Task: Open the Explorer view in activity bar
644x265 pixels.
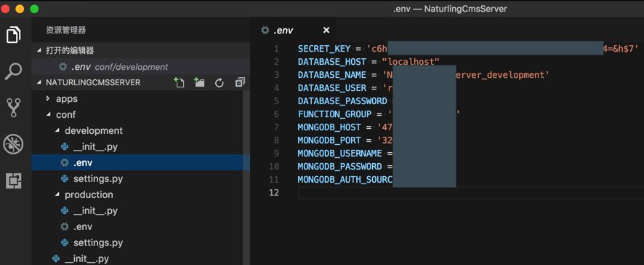Action: [15, 34]
